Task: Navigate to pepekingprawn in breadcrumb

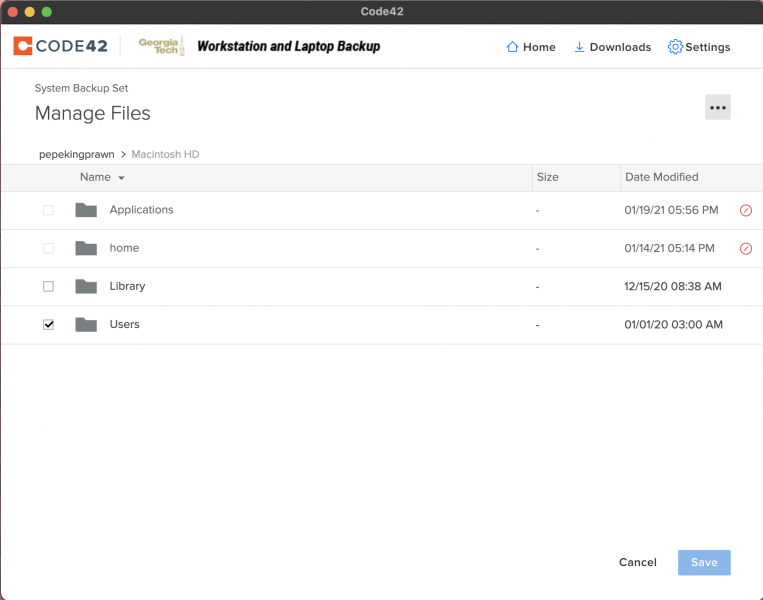Action: pyautogui.click(x=76, y=154)
